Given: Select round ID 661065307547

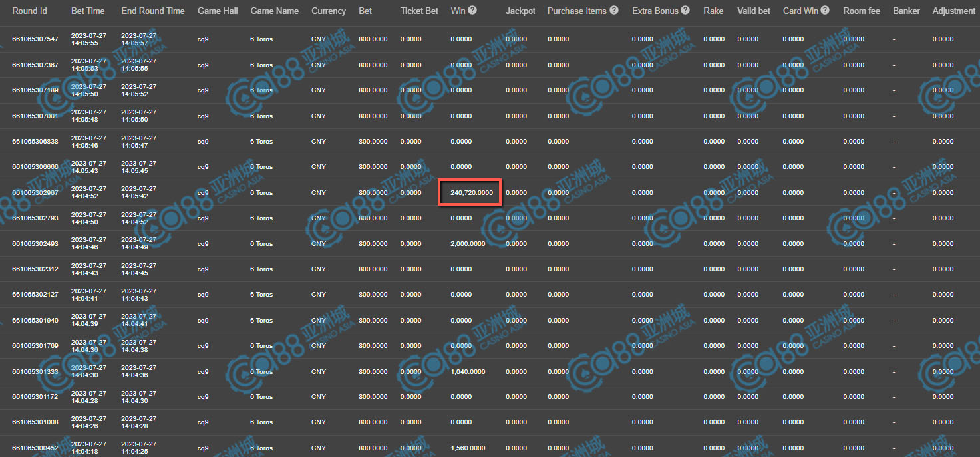Looking at the screenshot, I should pyautogui.click(x=35, y=39).
